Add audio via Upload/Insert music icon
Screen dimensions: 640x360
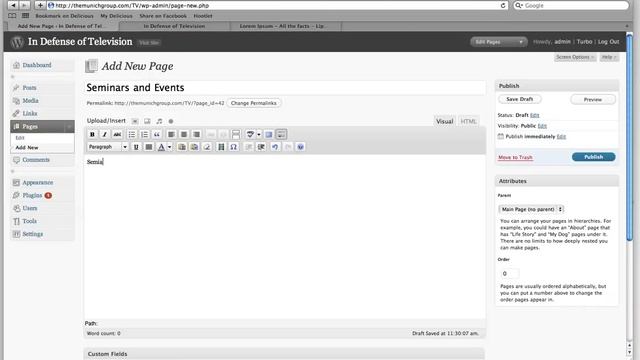coord(159,121)
